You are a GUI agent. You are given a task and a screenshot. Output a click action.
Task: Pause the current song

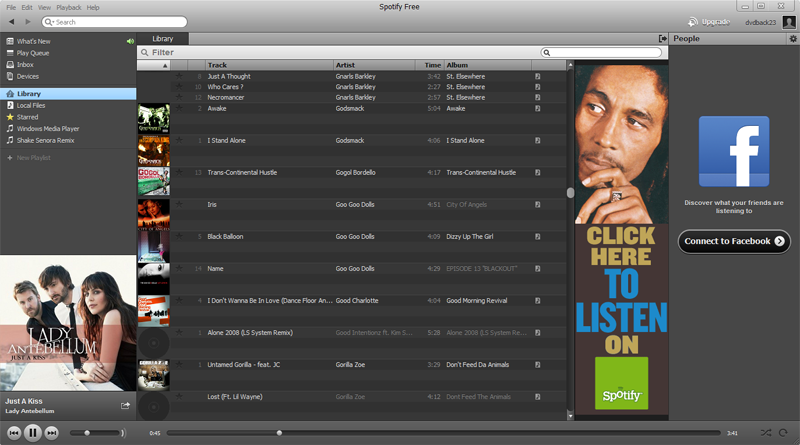point(33,433)
